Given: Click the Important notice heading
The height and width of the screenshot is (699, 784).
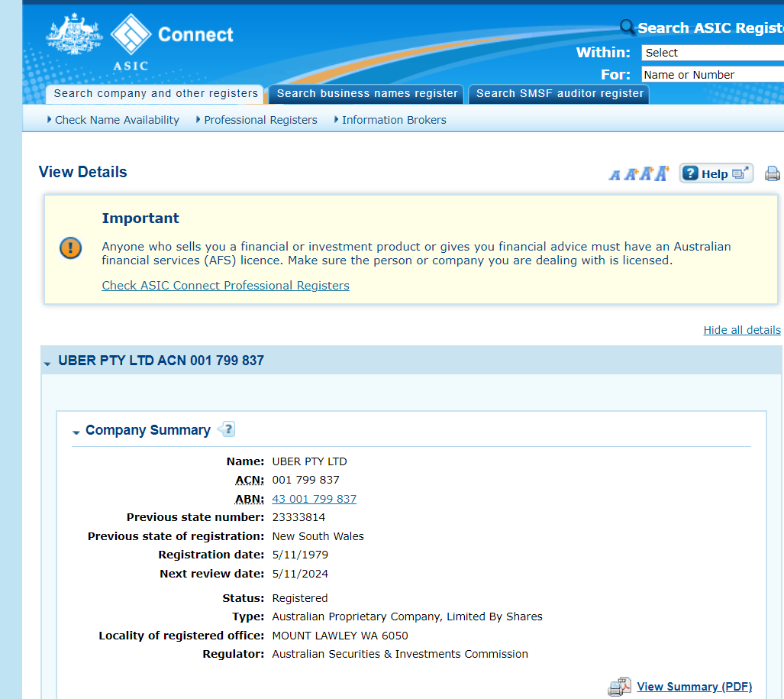Looking at the screenshot, I should click(140, 218).
